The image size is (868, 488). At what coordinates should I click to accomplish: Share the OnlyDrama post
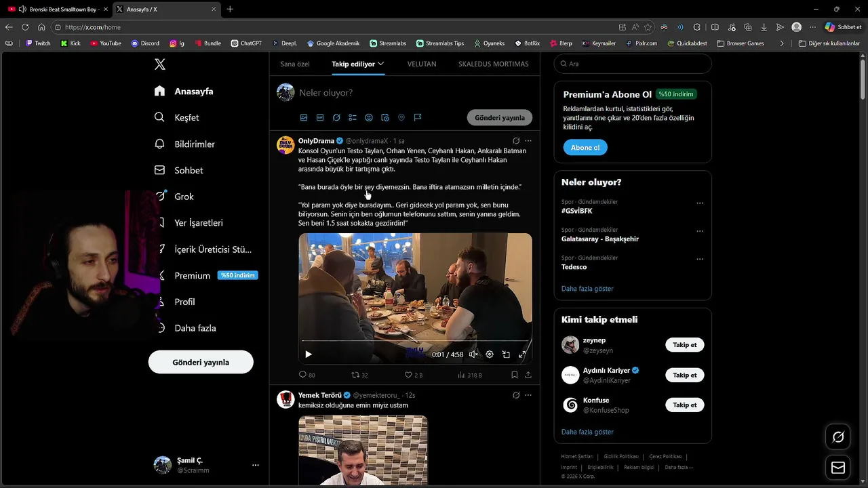528,375
